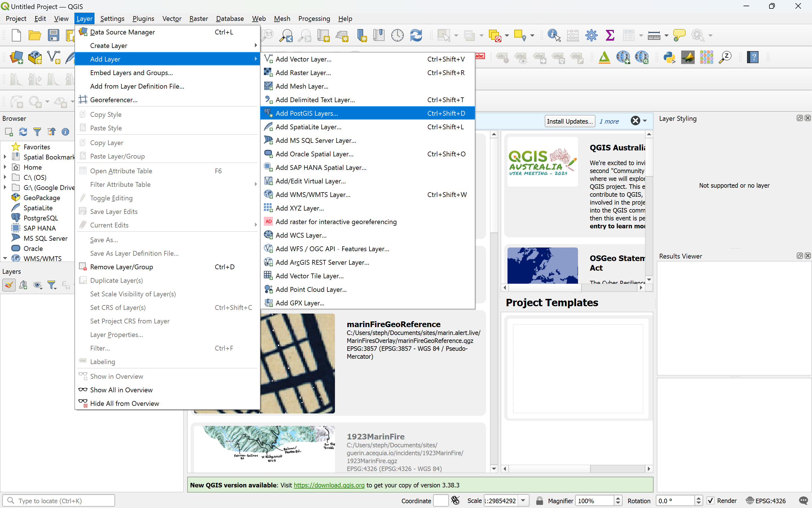Screen dimensions: 812x508
Task: Toggle Show All in Overview
Action: 121,390
